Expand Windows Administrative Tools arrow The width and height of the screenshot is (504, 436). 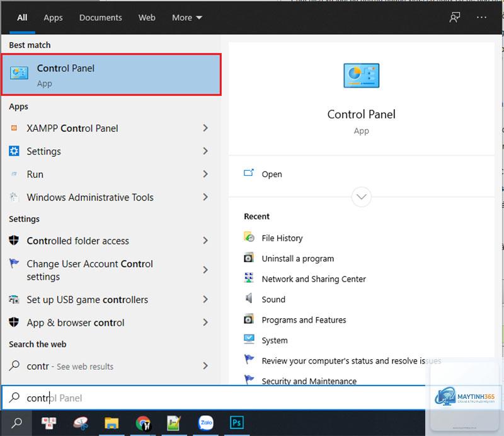click(x=205, y=197)
